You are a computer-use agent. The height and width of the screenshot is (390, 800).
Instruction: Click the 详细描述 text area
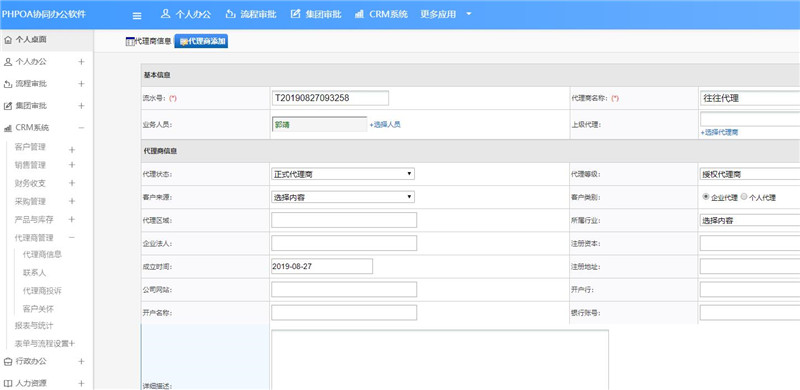pos(440,360)
